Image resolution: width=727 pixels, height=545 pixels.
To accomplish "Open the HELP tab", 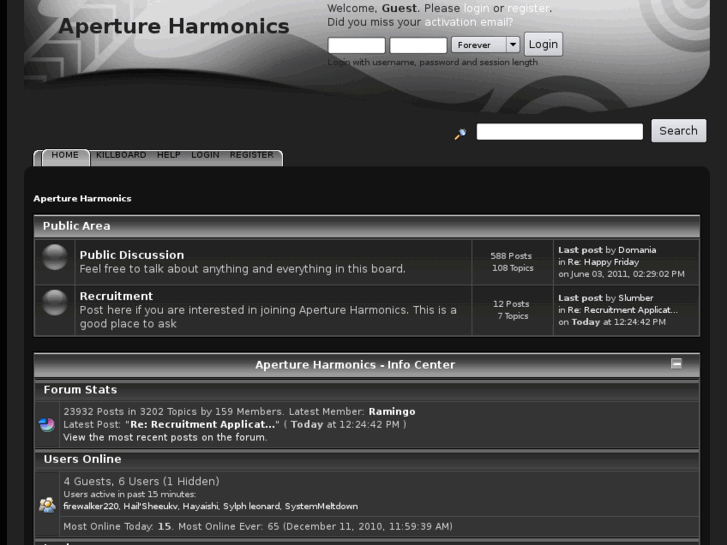I will click(x=168, y=155).
